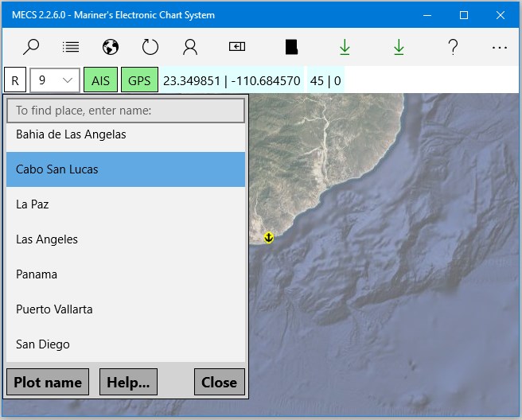
Task: Click the second green download arrow
Action: pyautogui.click(x=399, y=47)
